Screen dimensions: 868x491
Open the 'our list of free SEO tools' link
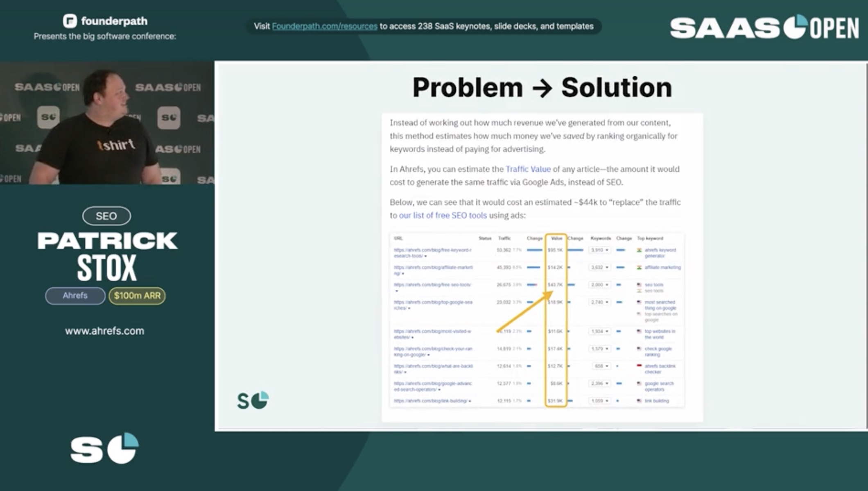443,215
